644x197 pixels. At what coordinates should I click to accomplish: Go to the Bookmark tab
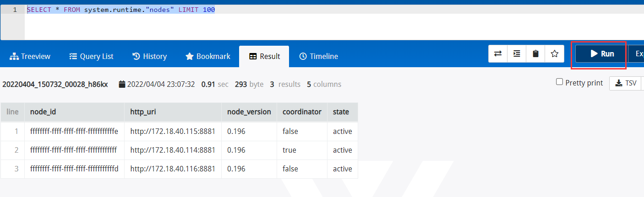tap(207, 57)
